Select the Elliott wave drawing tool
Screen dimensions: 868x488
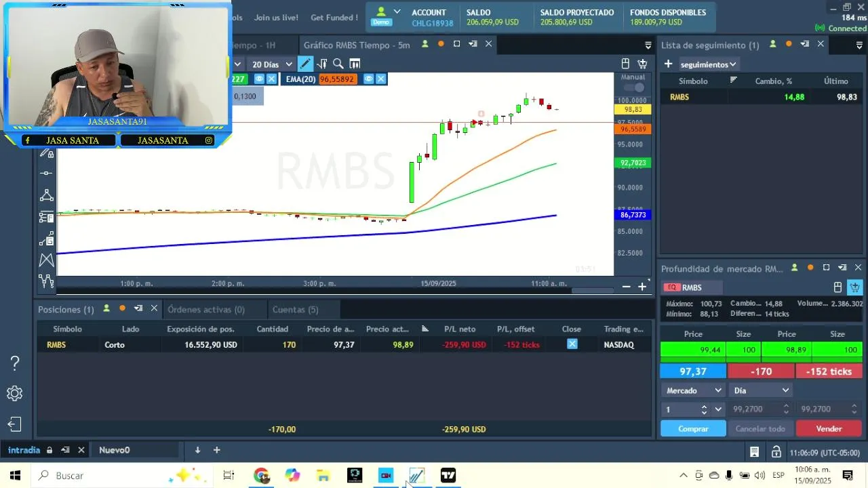click(x=46, y=281)
